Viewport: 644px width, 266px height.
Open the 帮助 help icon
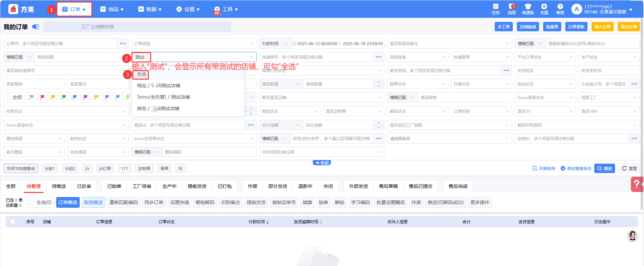560,7
